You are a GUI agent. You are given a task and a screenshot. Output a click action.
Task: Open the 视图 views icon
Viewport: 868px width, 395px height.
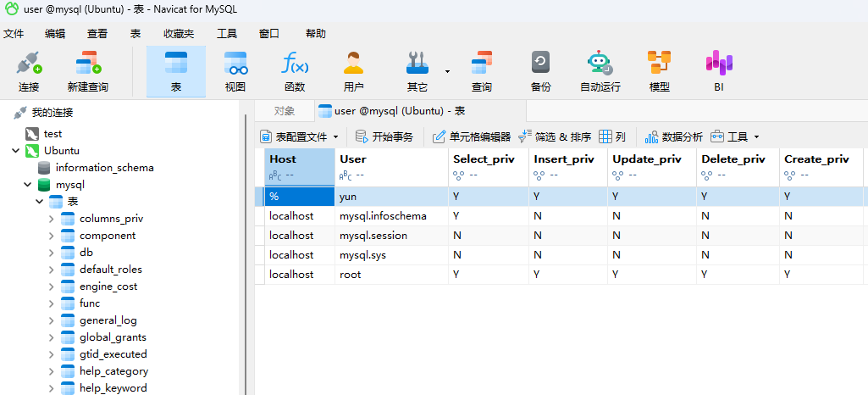point(235,72)
